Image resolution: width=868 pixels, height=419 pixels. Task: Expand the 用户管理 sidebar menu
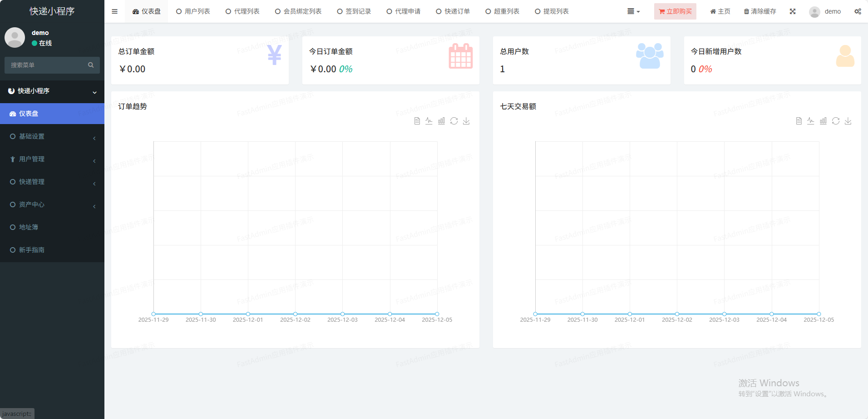tap(52, 159)
